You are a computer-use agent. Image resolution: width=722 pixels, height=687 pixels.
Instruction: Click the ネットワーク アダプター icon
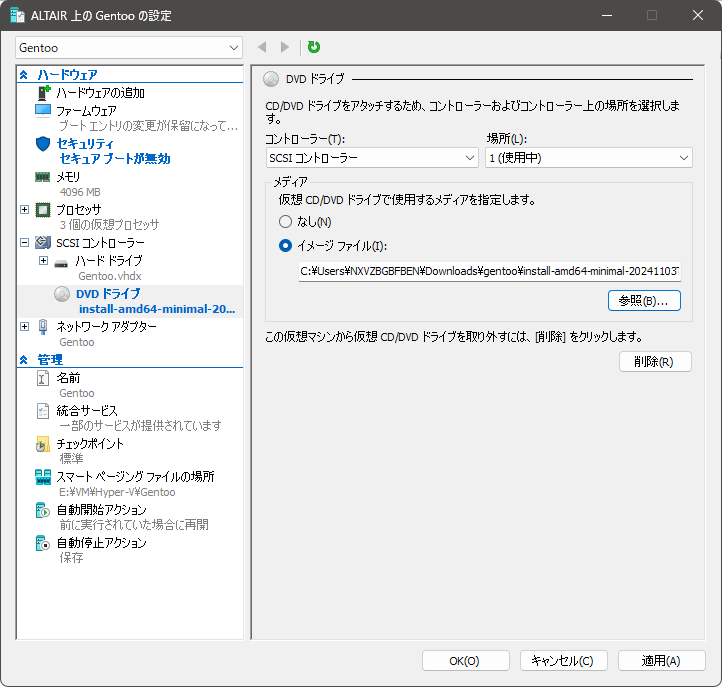[x=43, y=327]
